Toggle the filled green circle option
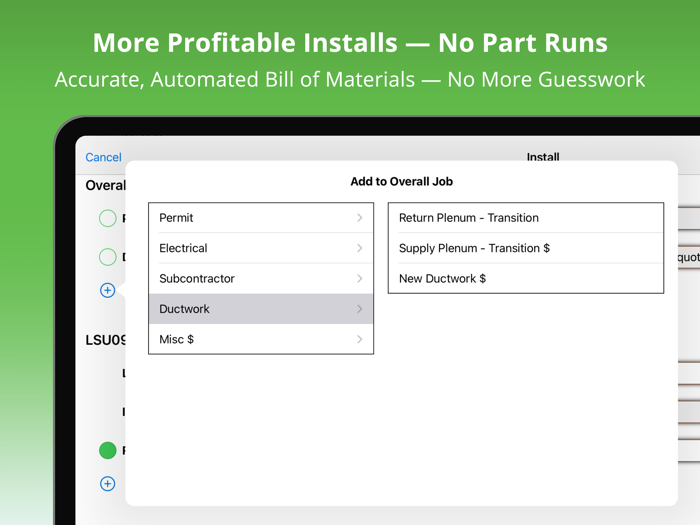Image resolution: width=700 pixels, height=525 pixels. pos(108,450)
